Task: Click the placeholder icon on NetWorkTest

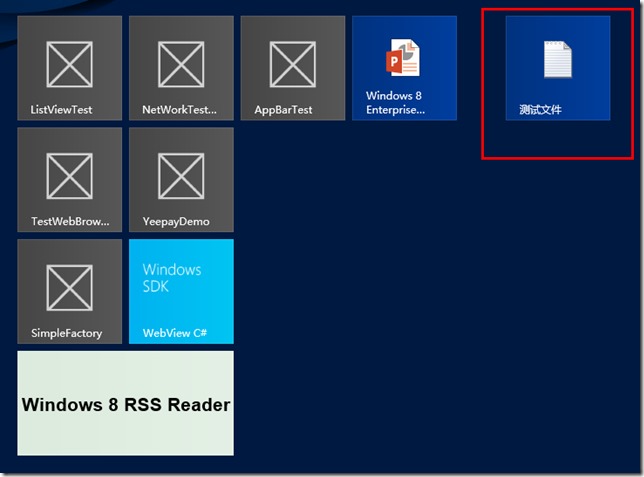Action: point(181,64)
